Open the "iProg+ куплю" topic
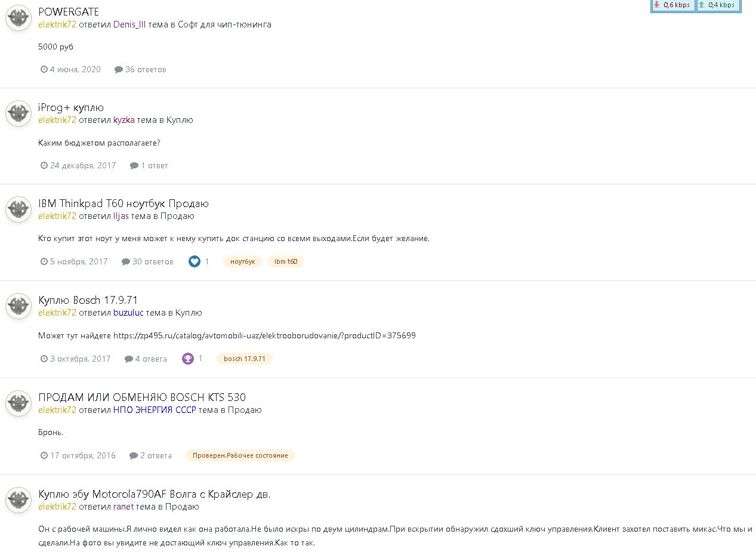Screen dimensions: 756x552 coord(71,107)
